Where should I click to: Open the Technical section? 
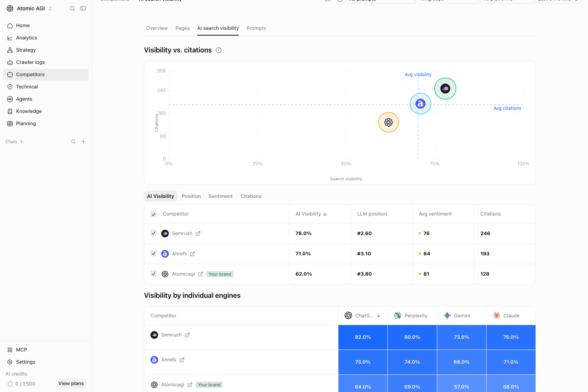point(46,87)
